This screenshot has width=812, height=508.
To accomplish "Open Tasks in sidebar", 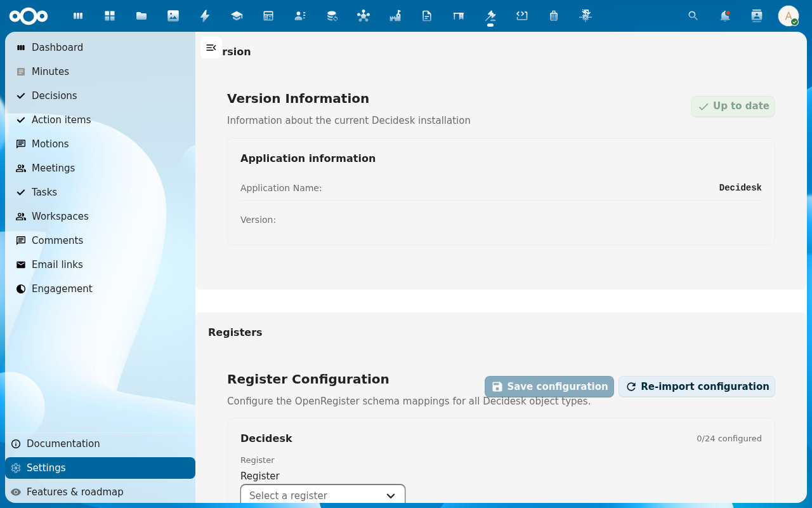I will point(100,192).
